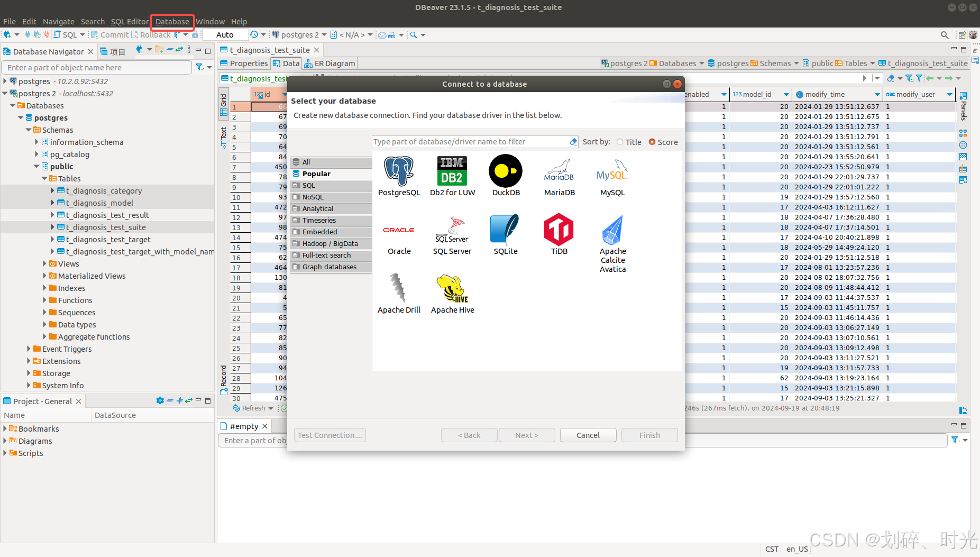Viewport: 980px width, 557px height.
Task: Choose the MySQL driver
Action: pos(612,176)
